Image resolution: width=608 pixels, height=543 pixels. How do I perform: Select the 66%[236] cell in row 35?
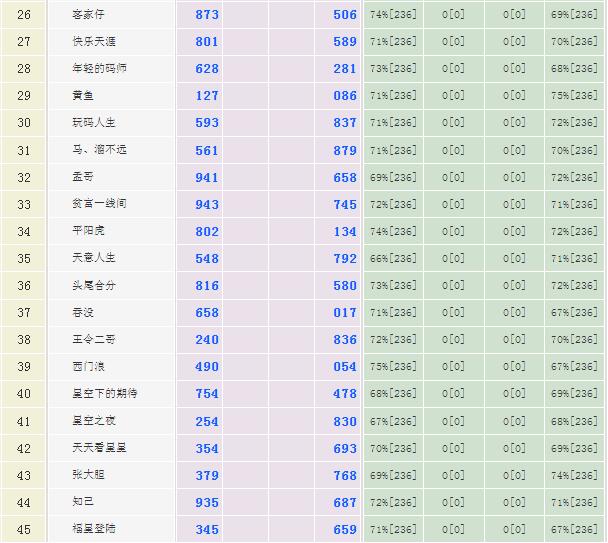[x=393, y=258]
